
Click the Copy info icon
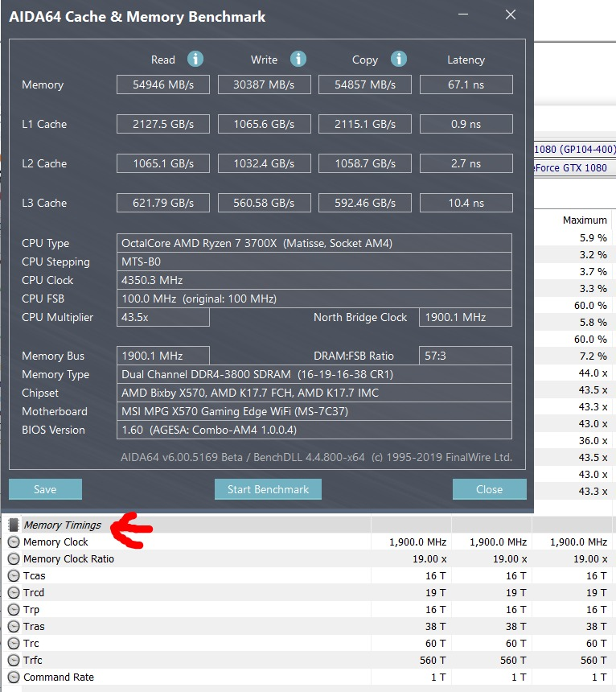399,59
